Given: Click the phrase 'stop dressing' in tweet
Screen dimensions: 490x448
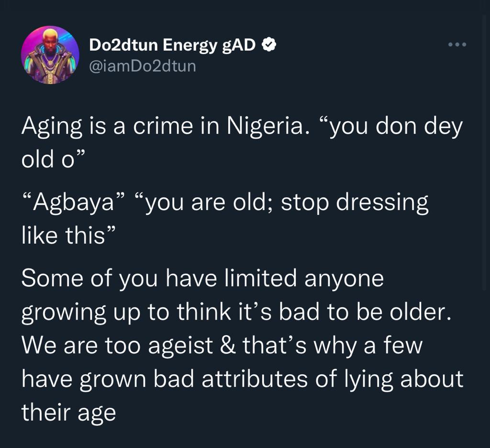Looking at the screenshot, I should pyautogui.click(x=355, y=203).
